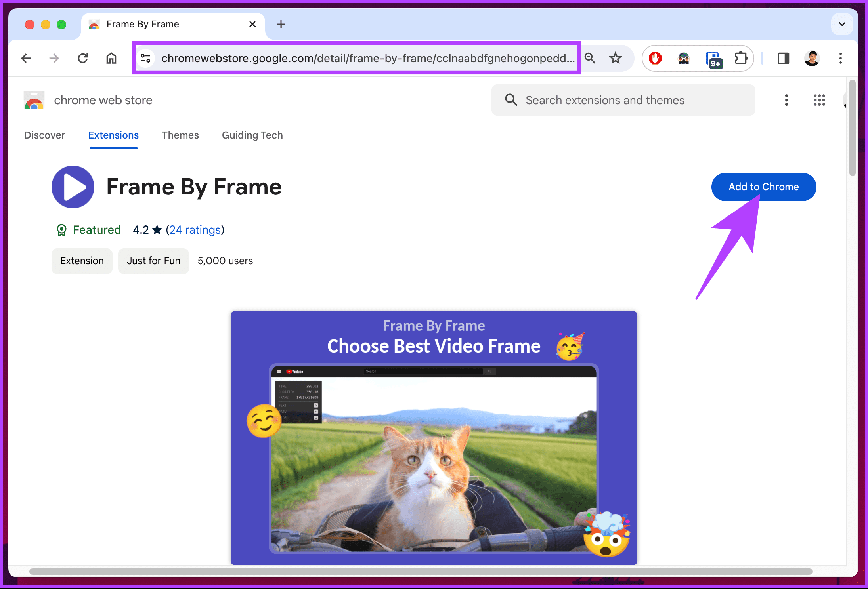Click the Discover tab in Web Store

(44, 135)
